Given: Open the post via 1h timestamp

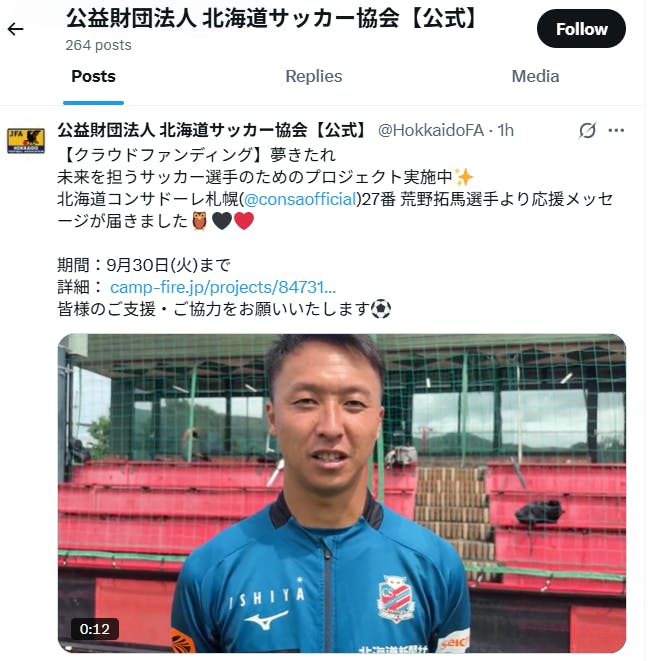Looking at the screenshot, I should pos(505,130).
